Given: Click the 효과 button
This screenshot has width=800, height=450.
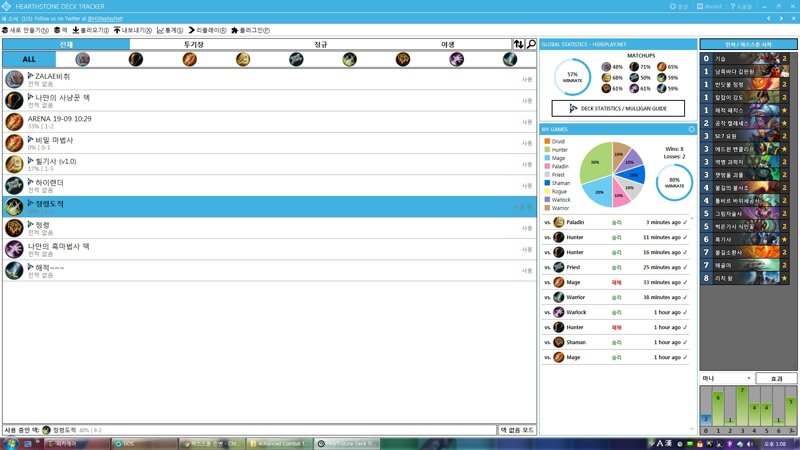Looking at the screenshot, I should [776, 378].
